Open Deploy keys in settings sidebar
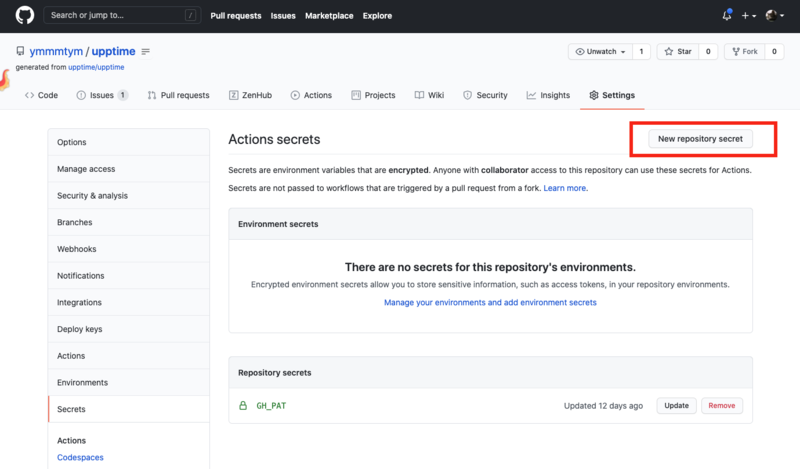 (x=129, y=329)
